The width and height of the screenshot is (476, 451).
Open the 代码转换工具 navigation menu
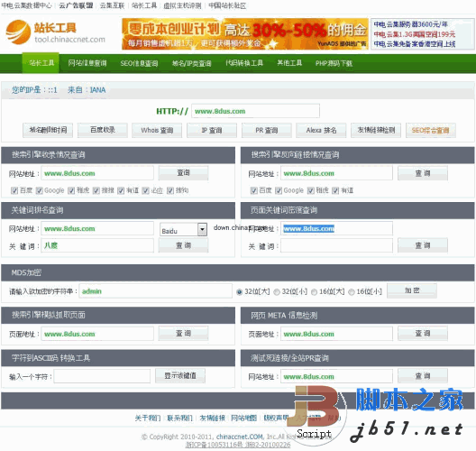(244, 63)
